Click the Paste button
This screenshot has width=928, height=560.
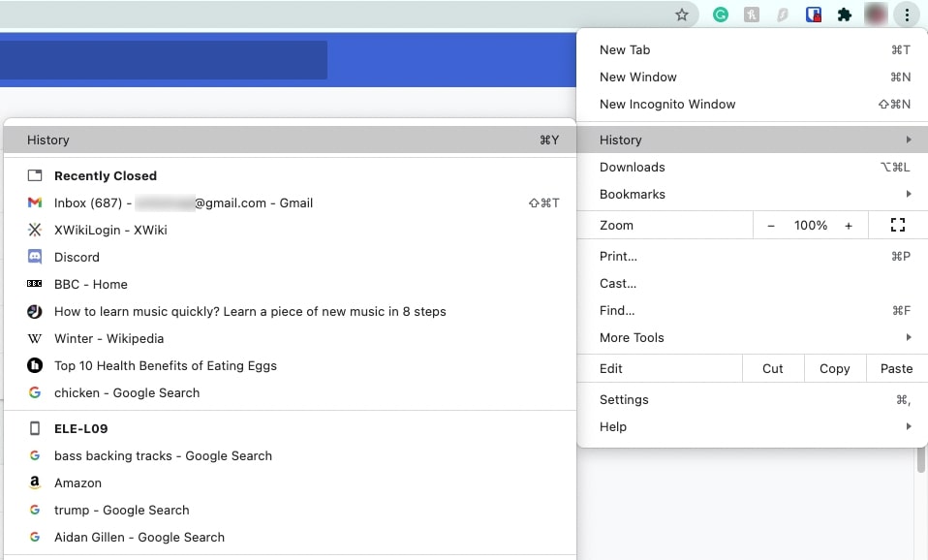point(897,368)
